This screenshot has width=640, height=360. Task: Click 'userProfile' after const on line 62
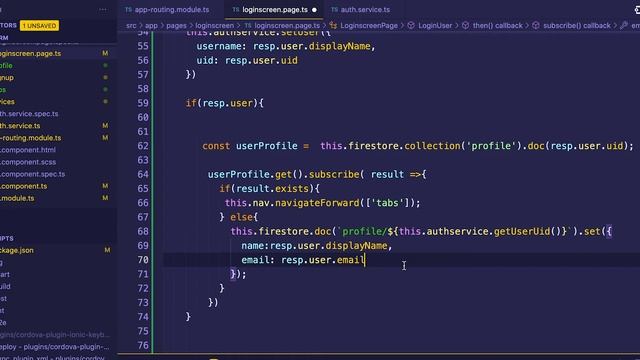coord(267,146)
